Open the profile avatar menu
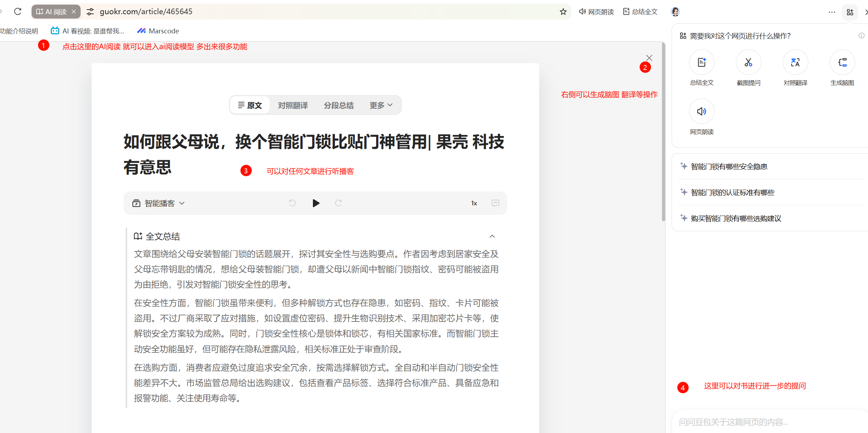This screenshot has width=868, height=433. [x=675, y=11]
